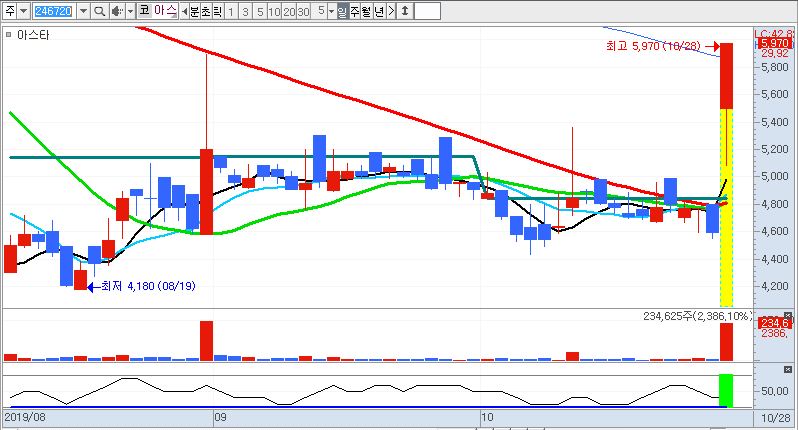This screenshot has width=798, height=430.
Task: Click the 코 KOSDAQ market indicator
Action: [x=145, y=11]
